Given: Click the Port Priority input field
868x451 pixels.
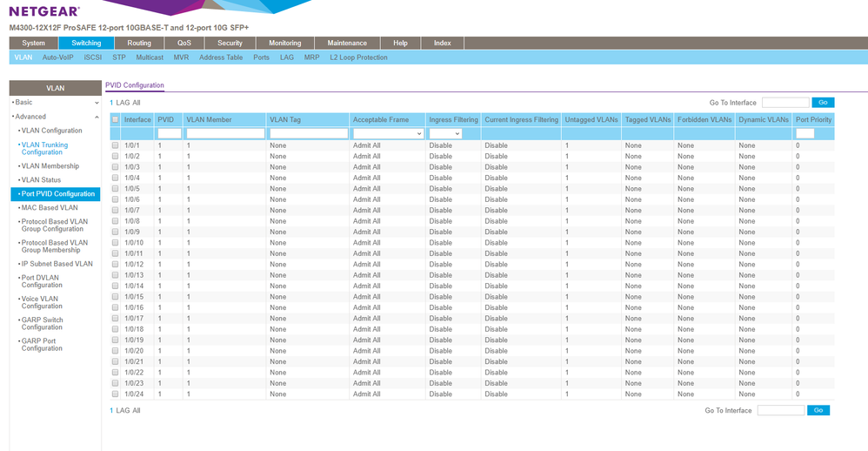Looking at the screenshot, I should pyautogui.click(x=805, y=133).
